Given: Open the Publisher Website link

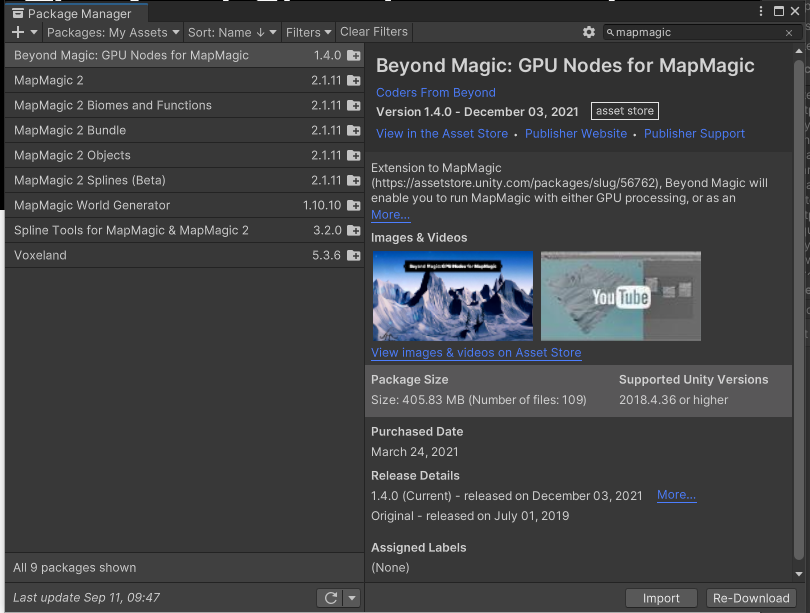Looking at the screenshot, I should 576,134.
